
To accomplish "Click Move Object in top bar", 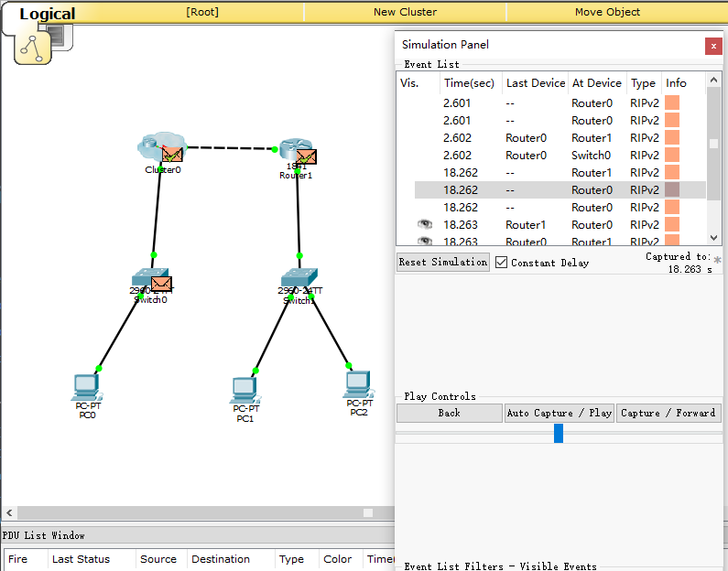I will [607, 12].
